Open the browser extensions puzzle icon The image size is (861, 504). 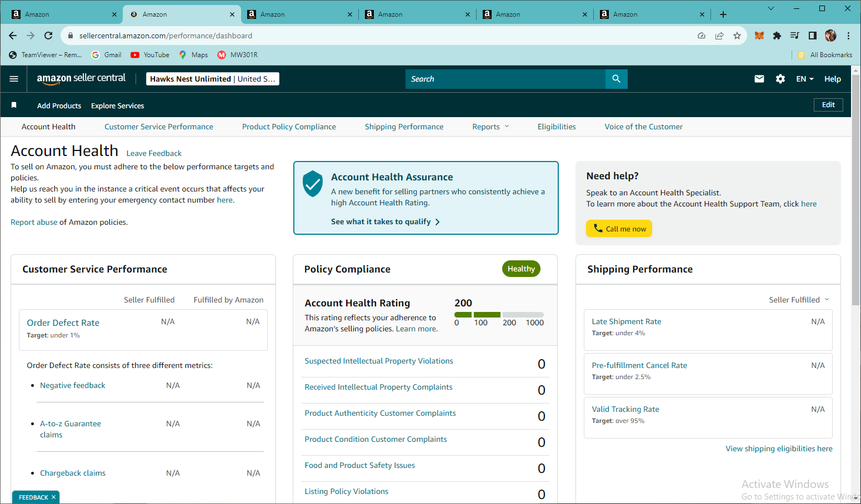coord(777,36)
